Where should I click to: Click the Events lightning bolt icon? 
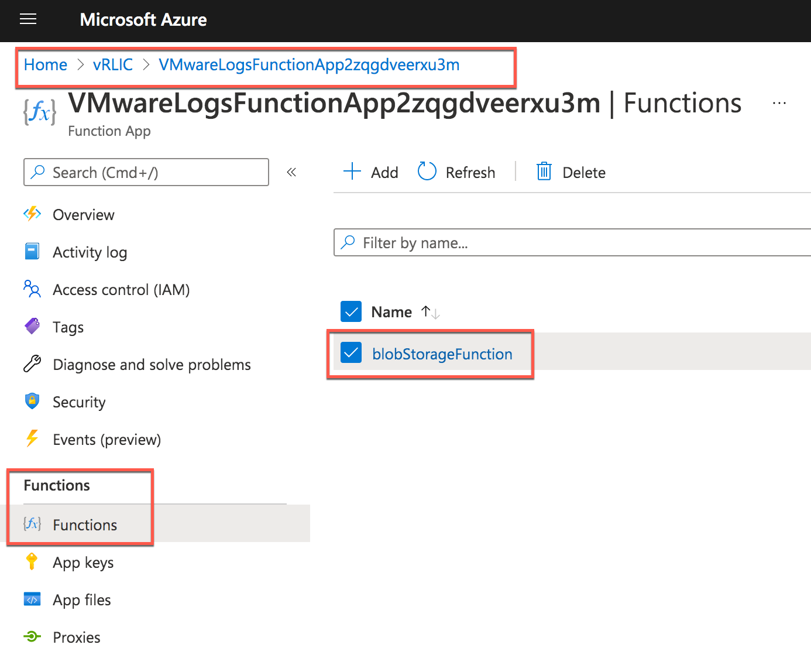[x=32, y=438]
